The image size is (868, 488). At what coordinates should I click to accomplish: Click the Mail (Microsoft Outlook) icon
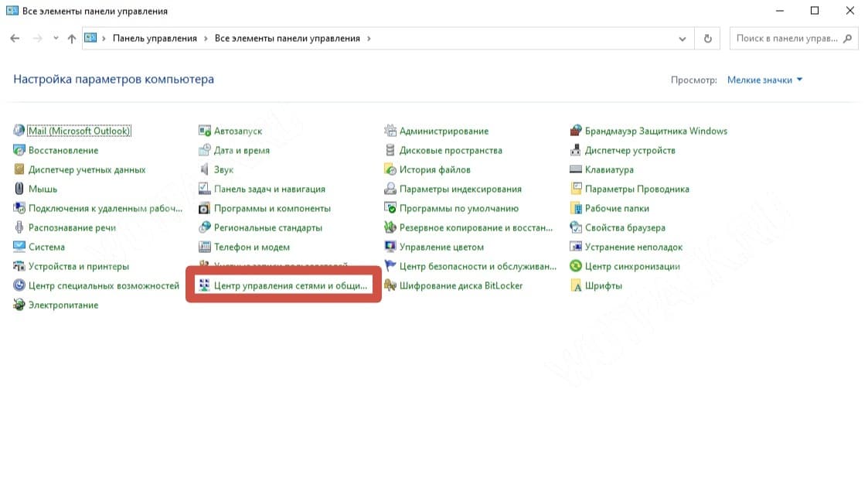[19, 131]
